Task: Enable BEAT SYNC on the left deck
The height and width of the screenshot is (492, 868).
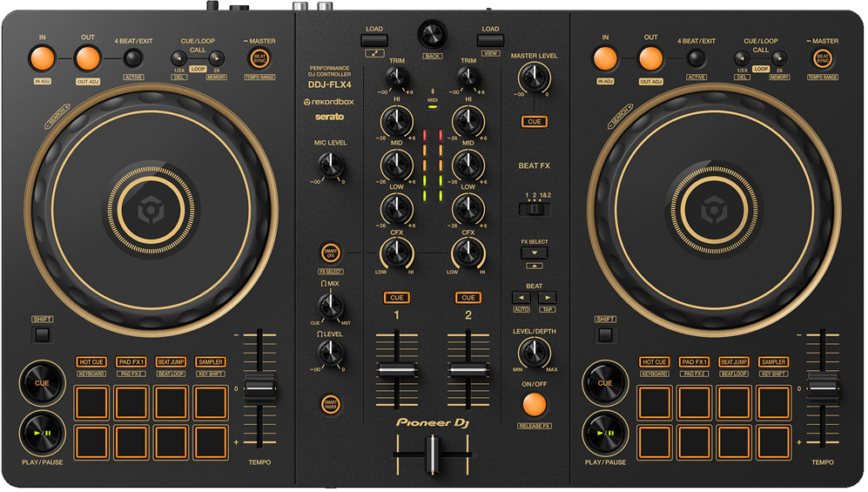Action: point(259,58)
